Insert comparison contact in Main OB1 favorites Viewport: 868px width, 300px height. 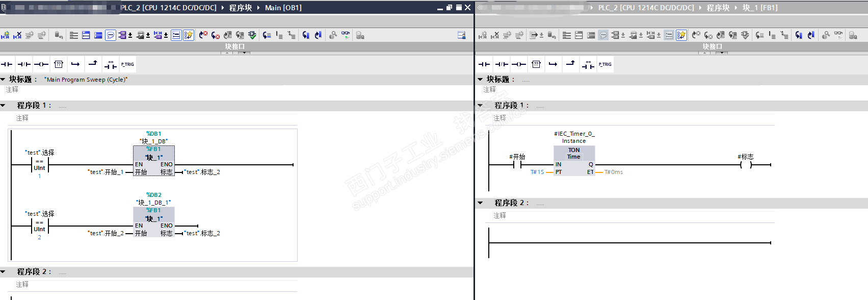[110, 64]
